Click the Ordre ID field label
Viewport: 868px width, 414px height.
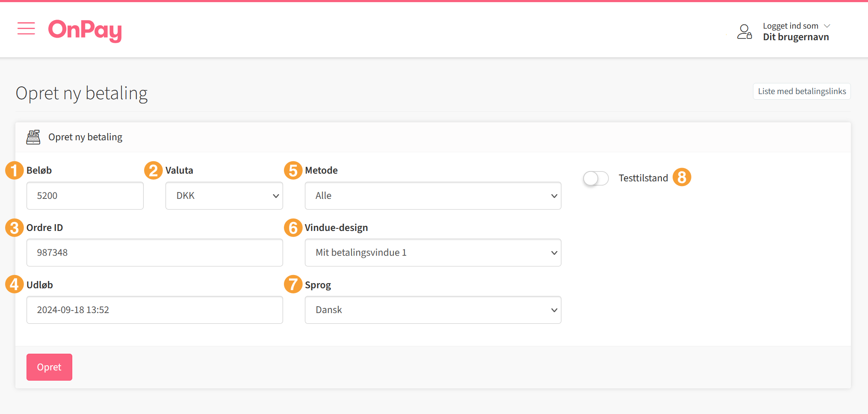pos(44,228)
